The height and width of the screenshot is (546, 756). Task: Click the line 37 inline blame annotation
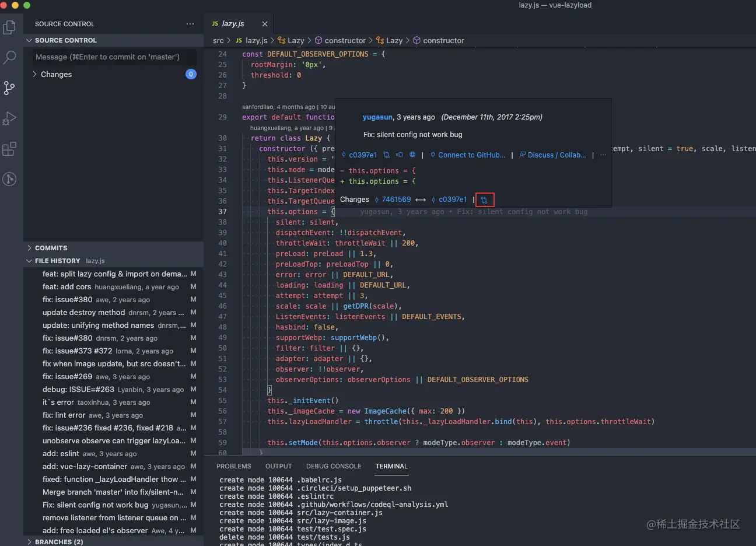(x=474, y=212)
